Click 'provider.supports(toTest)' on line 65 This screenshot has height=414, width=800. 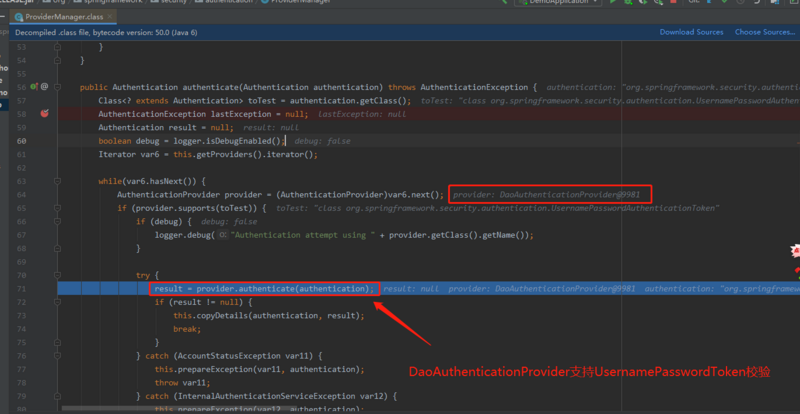pos(196,208)
